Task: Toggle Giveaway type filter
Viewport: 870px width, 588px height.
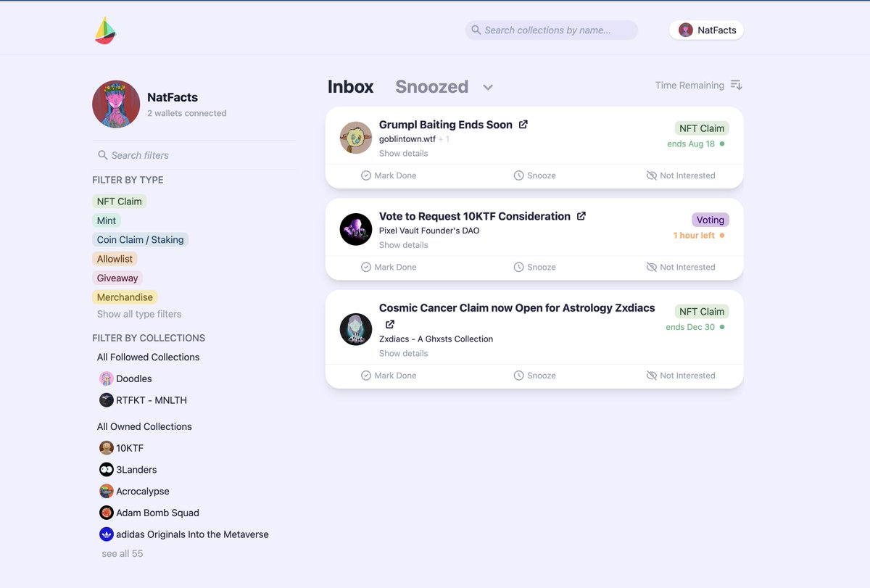Action: 117,278
